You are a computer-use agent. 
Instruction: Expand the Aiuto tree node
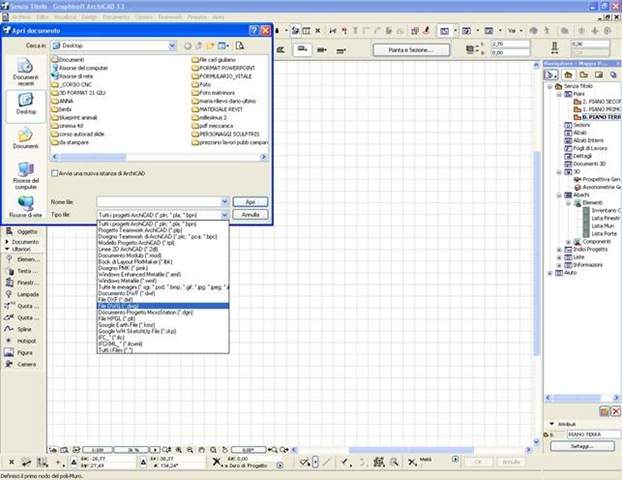550,273
